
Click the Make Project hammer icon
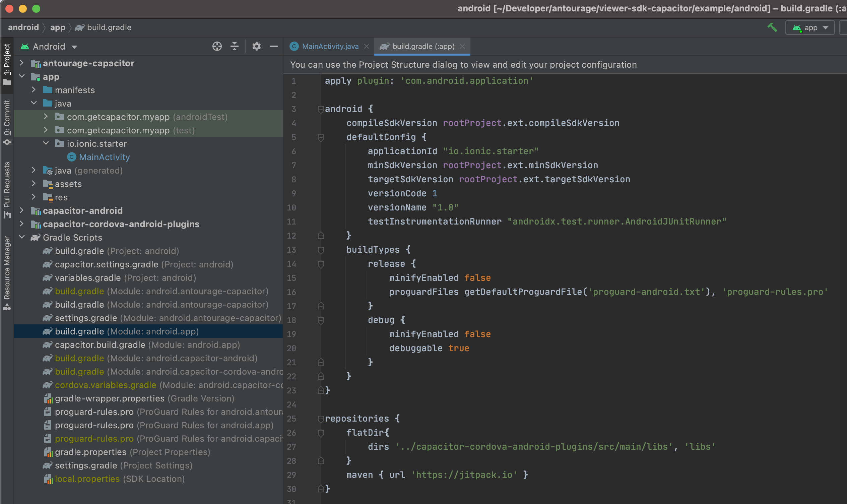(x=772, y=27)
